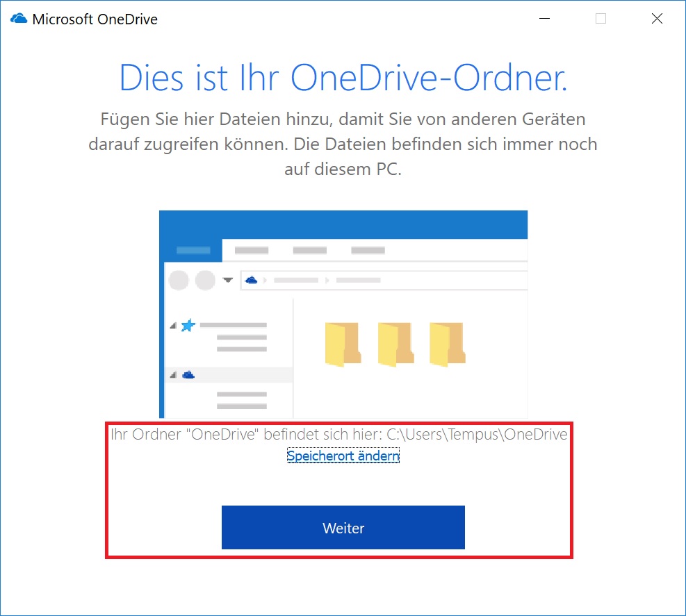Click the heading Dies ist Ihr OneDrive-Ordner.
686x616 pixels.
pos(343,78)
